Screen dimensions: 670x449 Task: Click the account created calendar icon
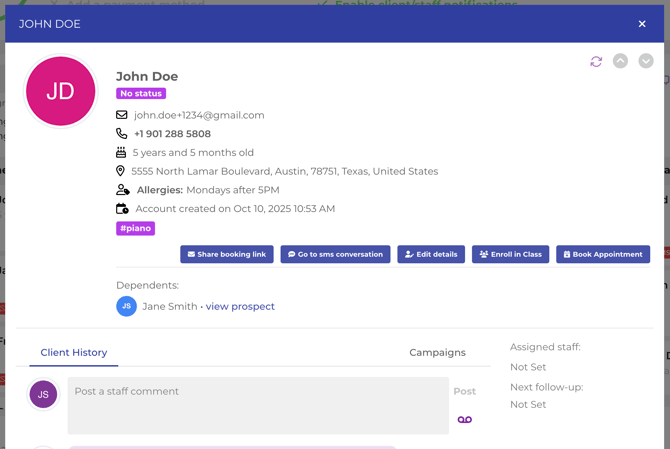point(122,208)
